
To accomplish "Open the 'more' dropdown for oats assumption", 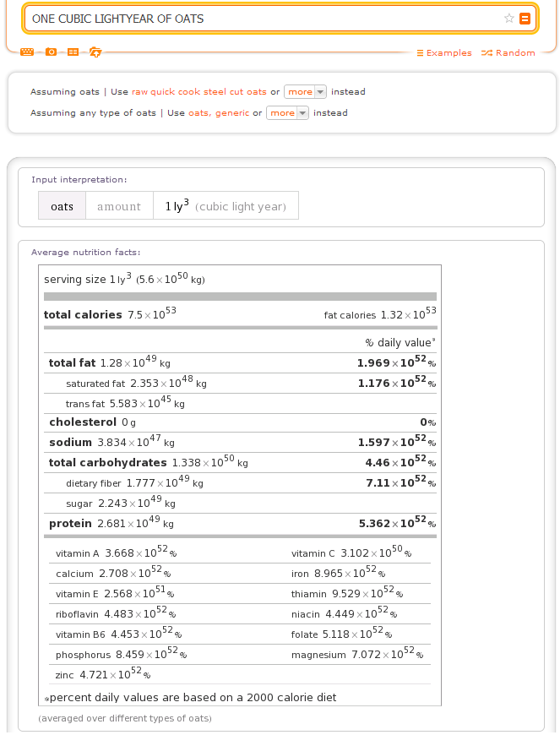I will 305,92.
